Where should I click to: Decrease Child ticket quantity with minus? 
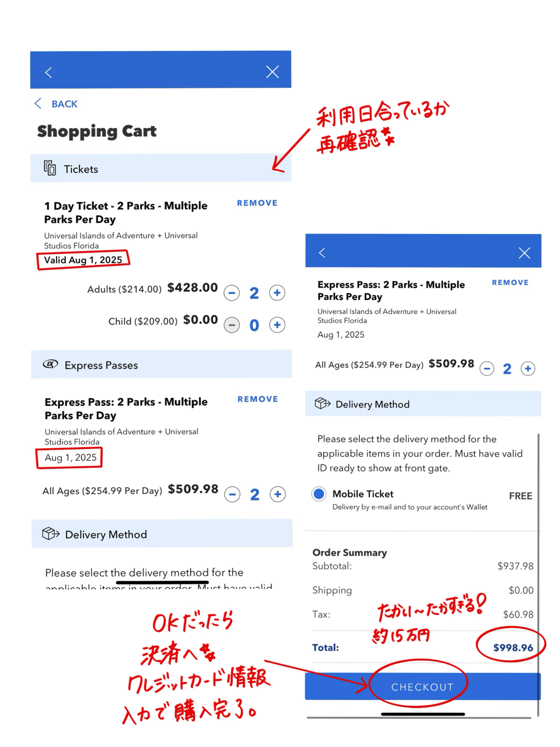pyautogui.click(x=231, y=325)
